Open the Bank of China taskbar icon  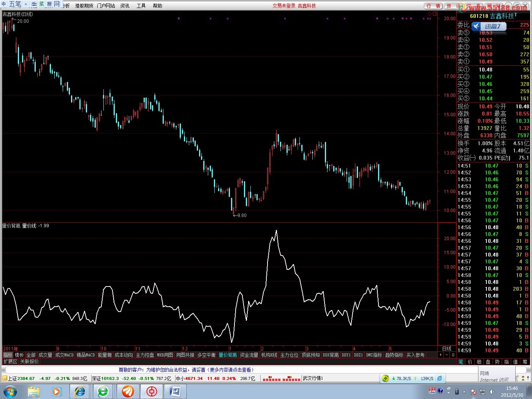(x=152, y=391)
